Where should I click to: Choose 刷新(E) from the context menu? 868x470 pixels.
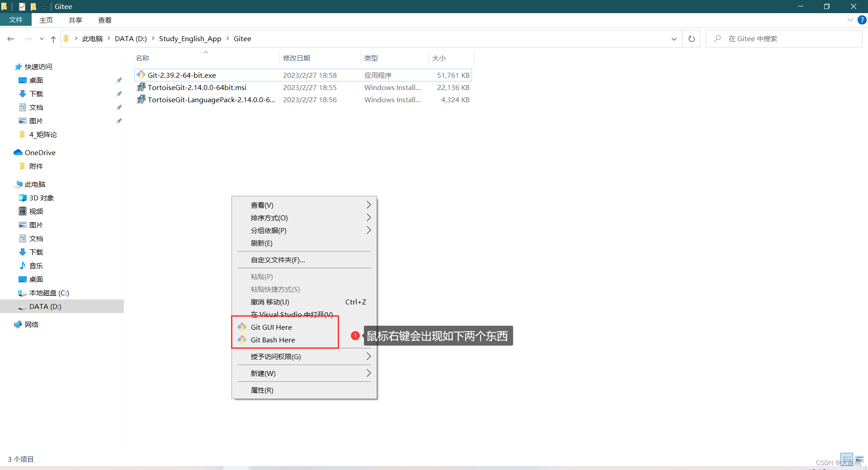304,243
